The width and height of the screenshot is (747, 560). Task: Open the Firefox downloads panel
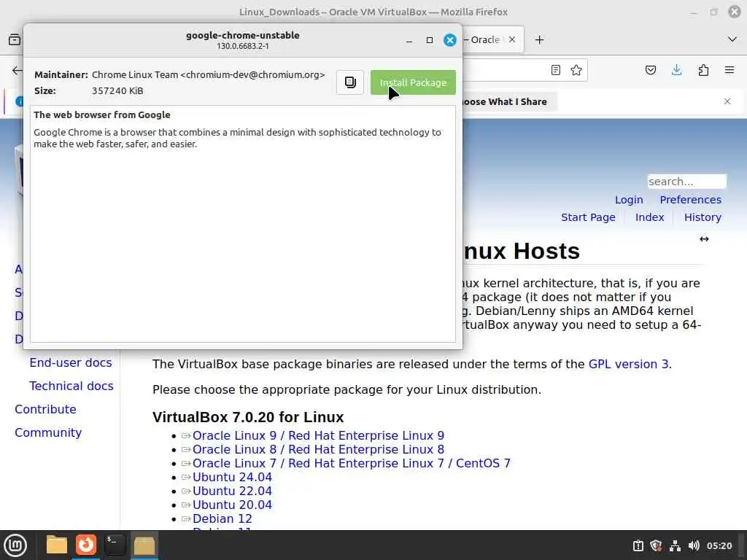point(676,70)
